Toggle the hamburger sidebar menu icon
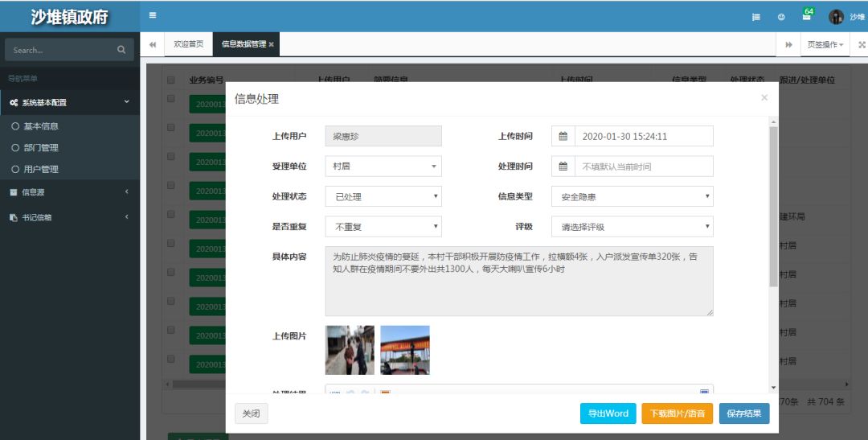868x440 pixels. tap(153, 15)
